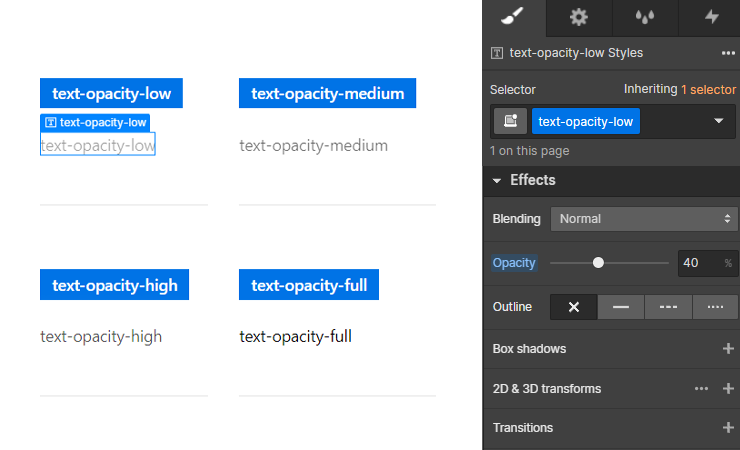Open the Style panel brush tab
Image resolution: width=740 pixels, height=450 pixels.
click(513, 17)
